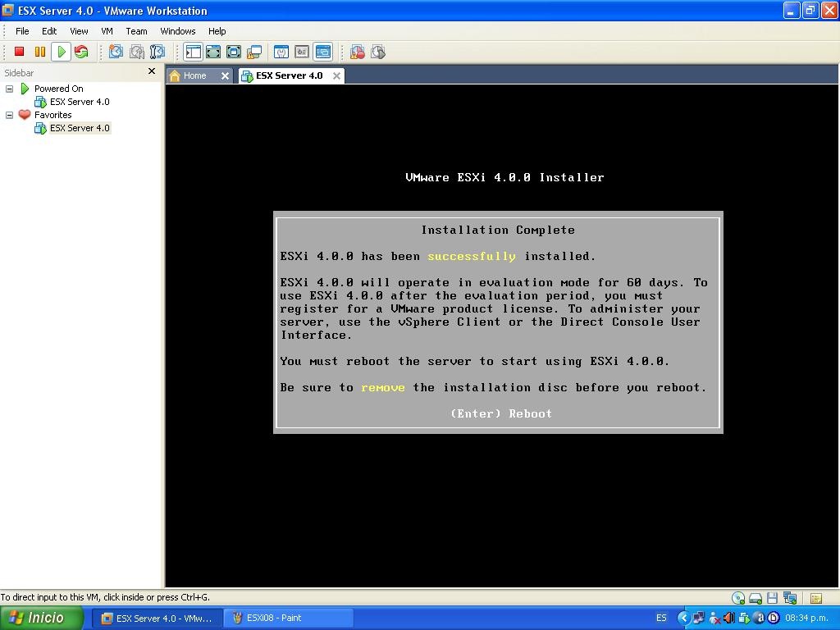Select ESX Server 4.0 under Favorites
840x630 pixels.
pyautogui.click(x=80, y=128)
